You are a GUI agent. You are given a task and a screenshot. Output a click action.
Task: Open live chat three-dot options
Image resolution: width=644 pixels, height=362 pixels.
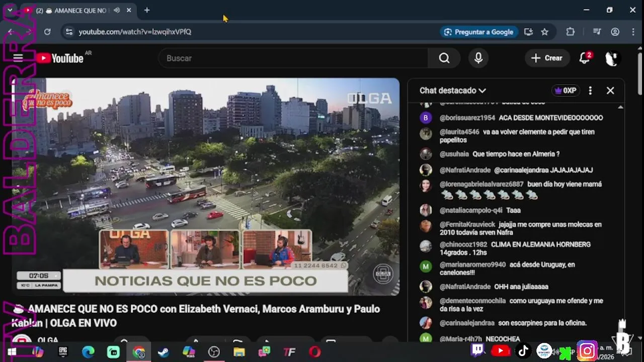(590, 90)
